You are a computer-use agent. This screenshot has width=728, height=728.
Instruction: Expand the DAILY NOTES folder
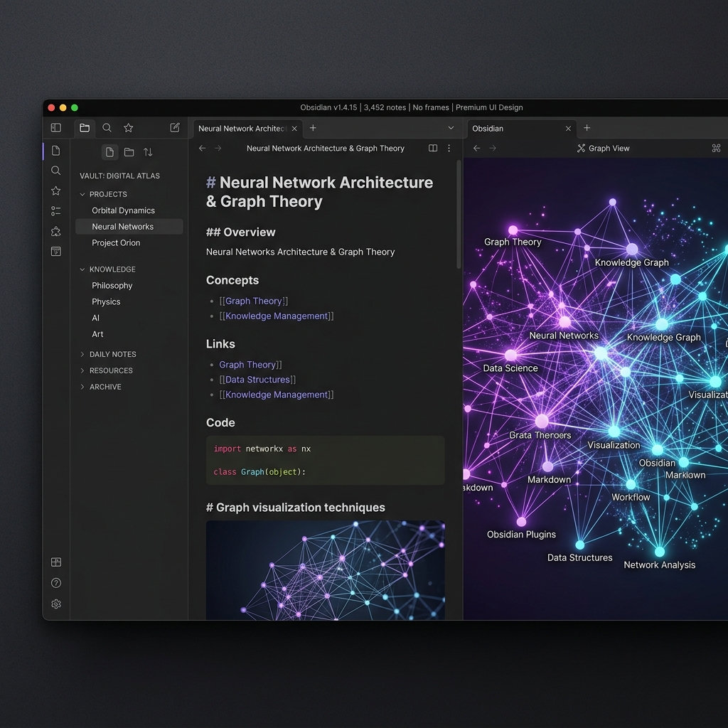click(82, 354)
